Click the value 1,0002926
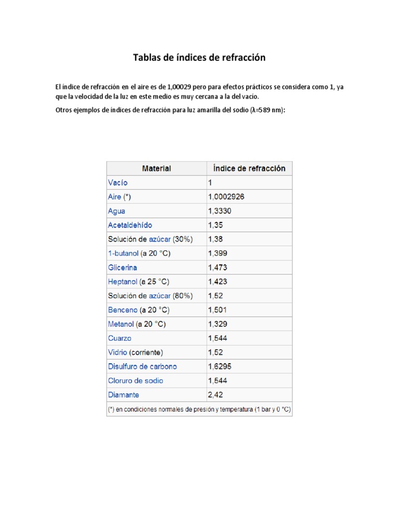The image size is (399, 532). pos(227,197)
